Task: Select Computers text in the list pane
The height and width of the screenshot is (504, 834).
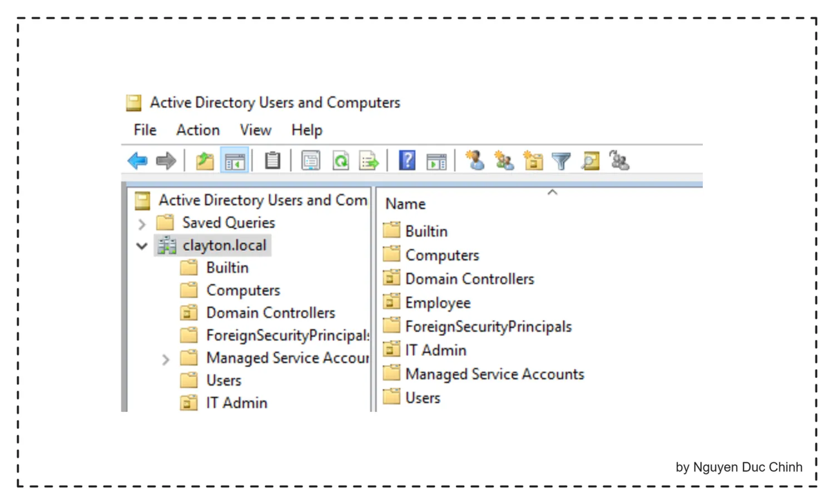Action: [x=442, y=256]
